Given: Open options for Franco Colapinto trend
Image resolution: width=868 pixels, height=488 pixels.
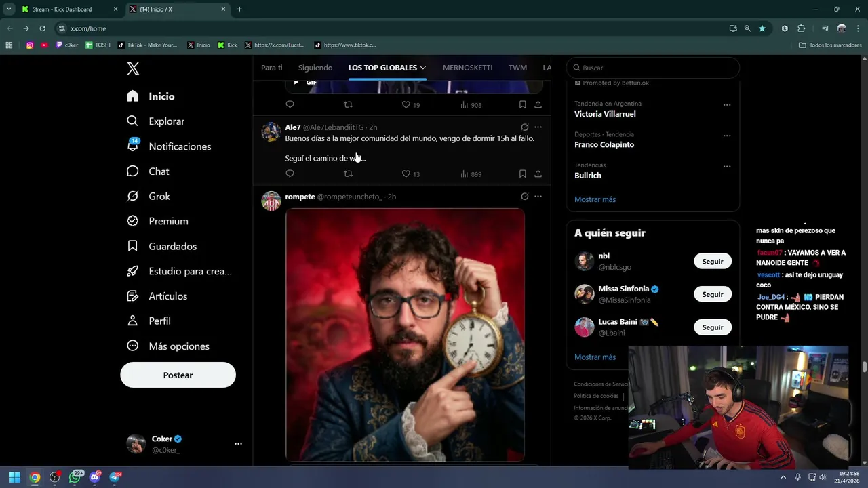Looking at the screenshot, I should (727, 136).
